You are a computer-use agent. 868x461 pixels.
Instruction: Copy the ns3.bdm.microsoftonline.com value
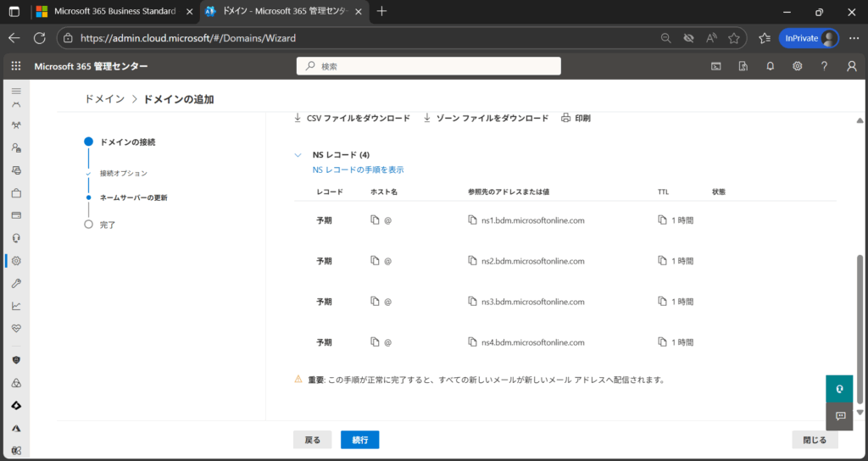click(474, 302)
